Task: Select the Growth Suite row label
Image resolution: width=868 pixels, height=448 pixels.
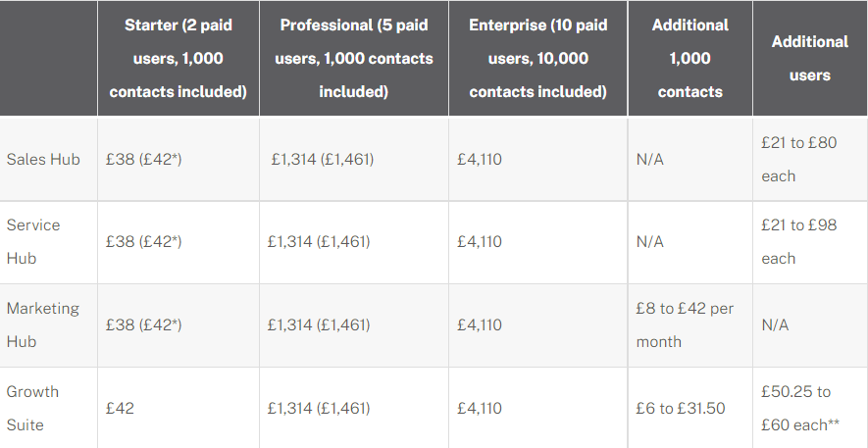Action: click(x=32, y=408)
